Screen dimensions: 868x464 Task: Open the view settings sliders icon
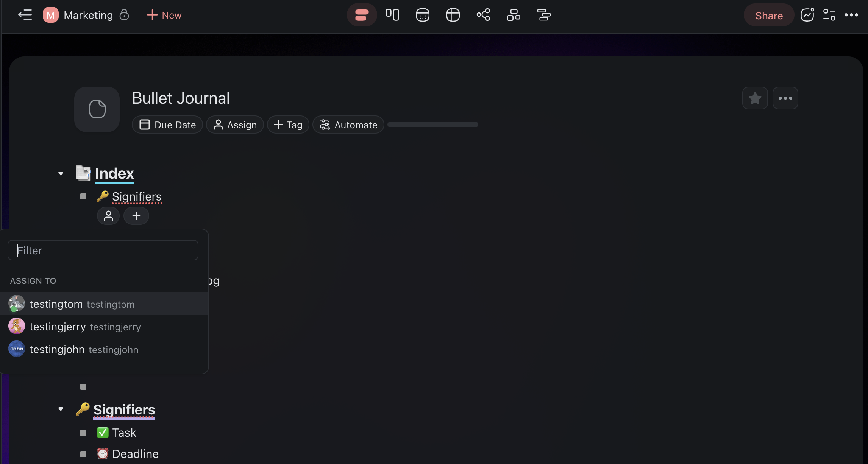[x=829, y=15]
